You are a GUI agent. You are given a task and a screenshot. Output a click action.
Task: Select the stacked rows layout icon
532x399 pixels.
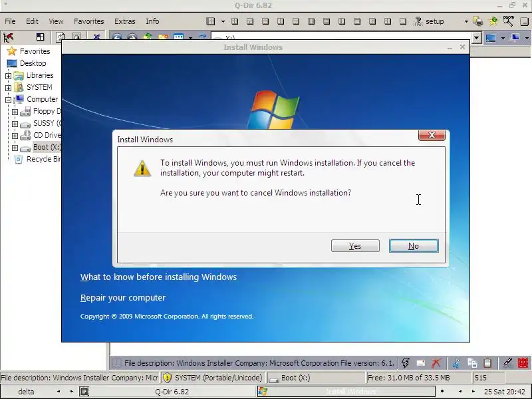(x=327, y=21)
